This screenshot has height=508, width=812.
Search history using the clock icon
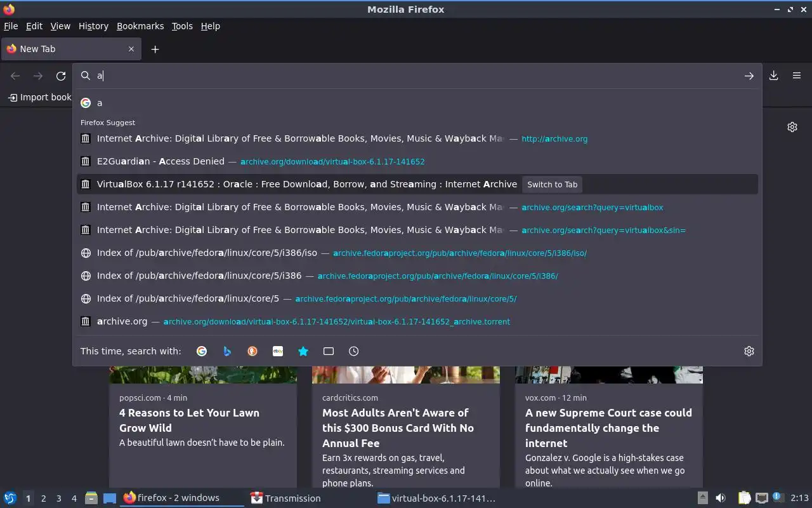coord(354,351)
